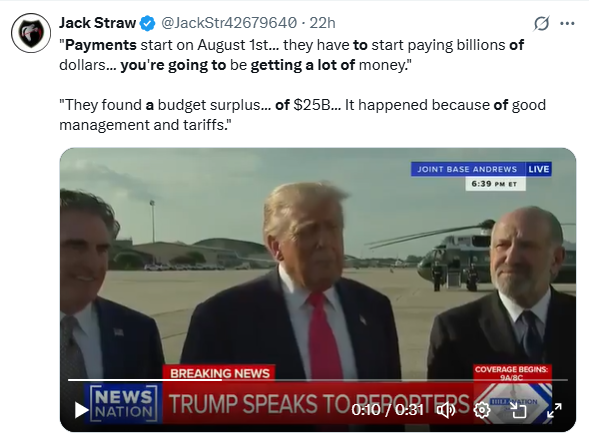Click the 0:10 / 0:31 time display

coord(388,410)
